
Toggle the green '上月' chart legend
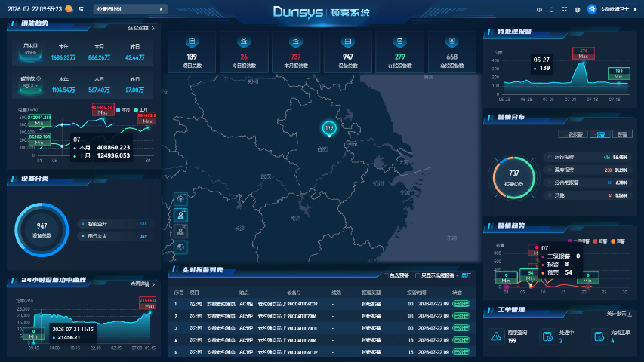141,109
